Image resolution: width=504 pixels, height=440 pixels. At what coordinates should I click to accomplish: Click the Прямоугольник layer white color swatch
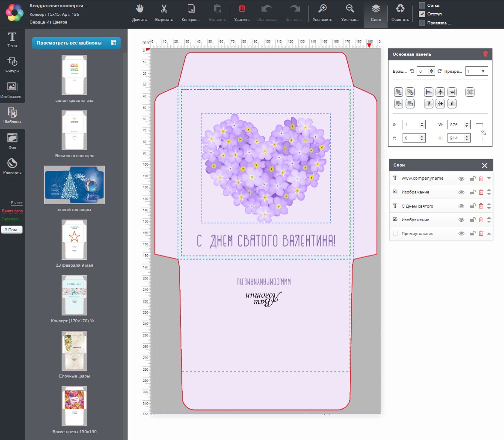point(395,234)
